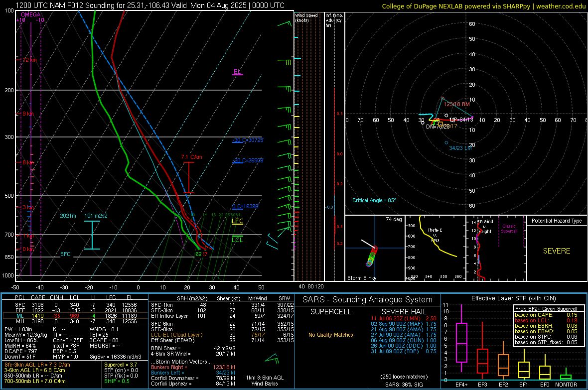The image size is (588, 390).
Task: Click the PW = 1.03in value
Action: [18, 329]
